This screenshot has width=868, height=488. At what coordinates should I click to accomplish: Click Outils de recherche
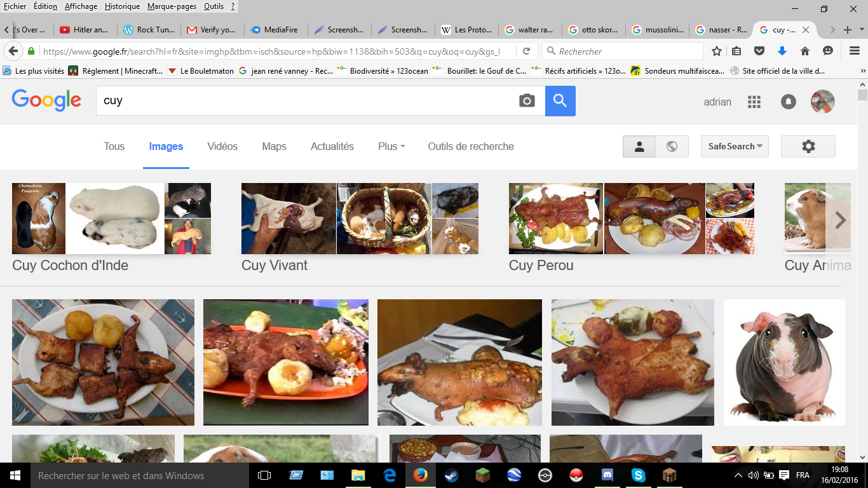pyautogui.click(x=470, y=146)
